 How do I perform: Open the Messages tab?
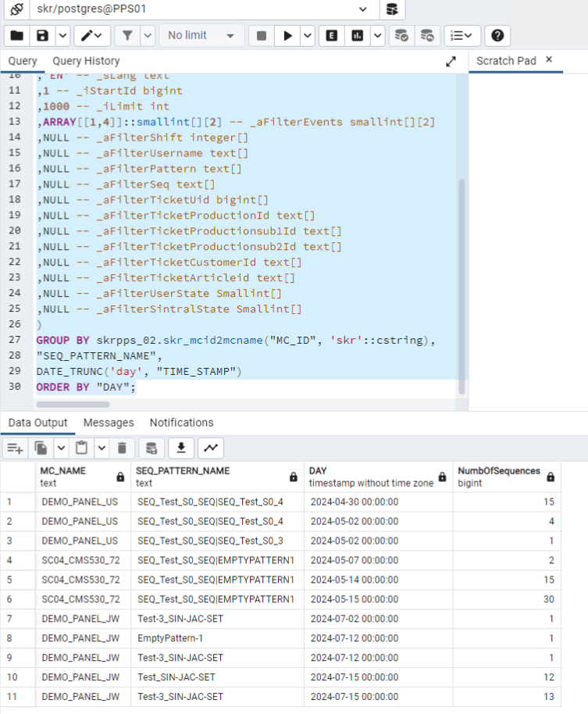[109, 423]
